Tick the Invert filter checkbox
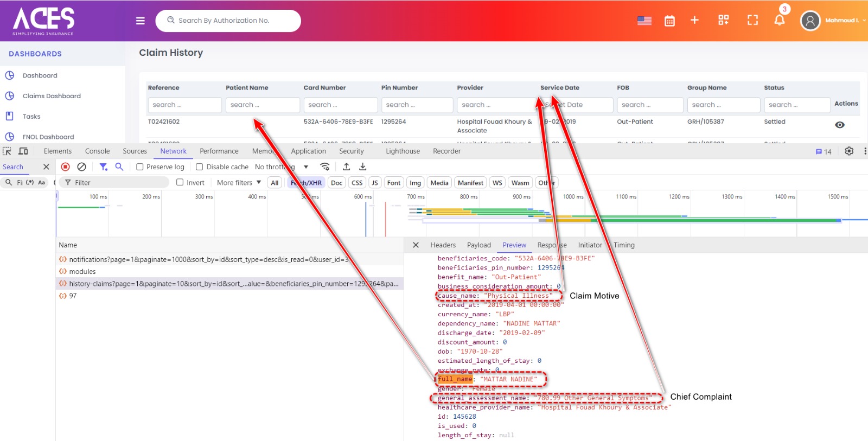The width and height of the screenshot is (868, 441). 180,183
